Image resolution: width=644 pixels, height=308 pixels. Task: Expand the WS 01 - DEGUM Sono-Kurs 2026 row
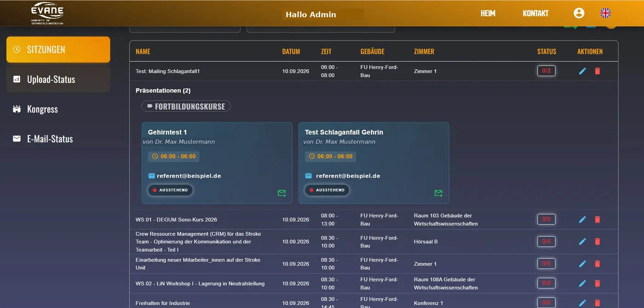(x=374, y=220)
